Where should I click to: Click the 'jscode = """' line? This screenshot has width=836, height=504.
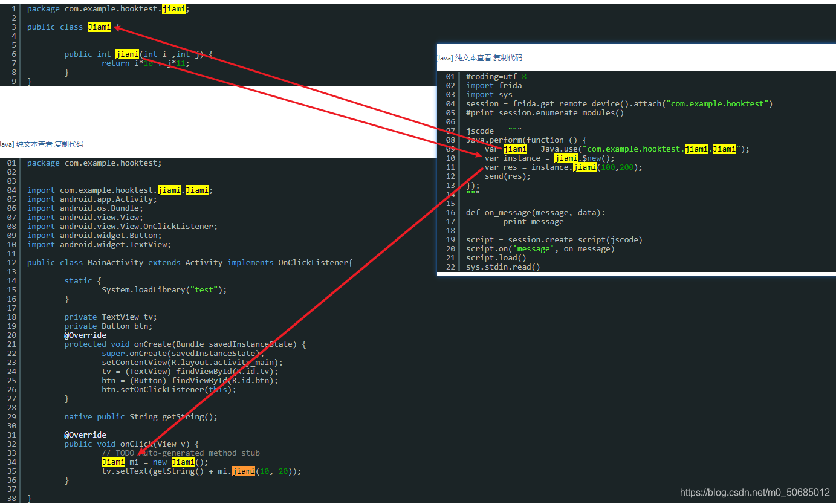(x=494, y=131)
